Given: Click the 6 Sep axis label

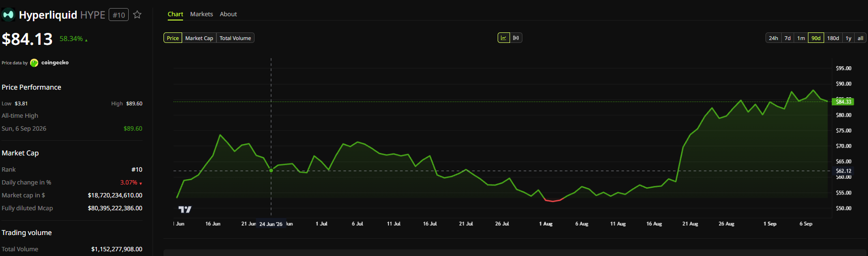Looking at the screenshot, I should [x=806, y=224].
